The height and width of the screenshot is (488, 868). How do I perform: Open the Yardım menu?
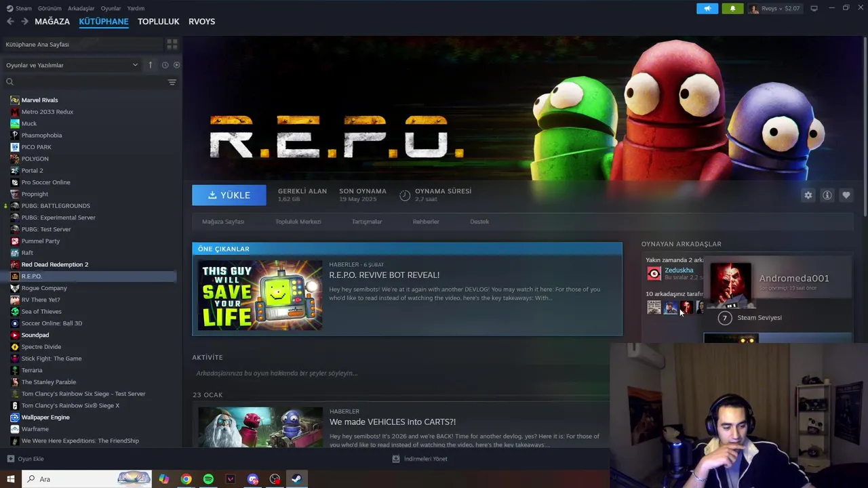click(x=136, y=8)
